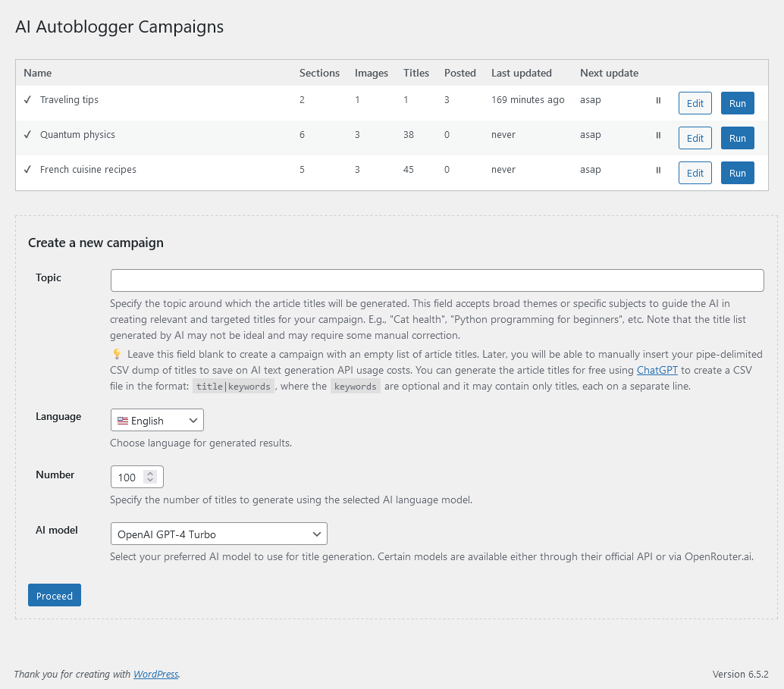Viewport: 784px width, 689px height.
Task: Edit the French cuisine recipes campaign
Action: 695,174
